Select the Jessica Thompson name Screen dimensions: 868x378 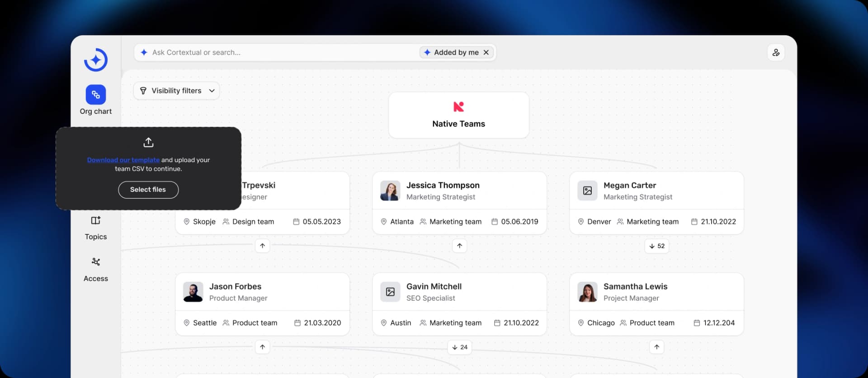[443, 185]
